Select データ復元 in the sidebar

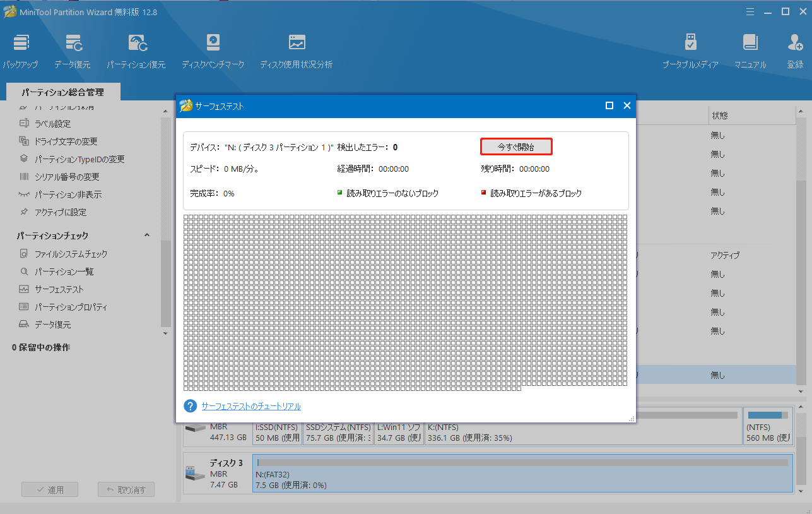tap(52, 325)
